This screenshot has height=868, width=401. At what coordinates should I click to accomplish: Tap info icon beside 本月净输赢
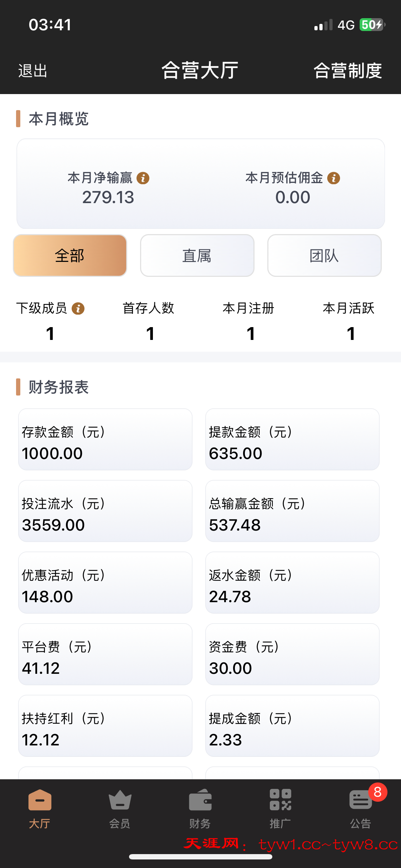click(x=143, y=178)
